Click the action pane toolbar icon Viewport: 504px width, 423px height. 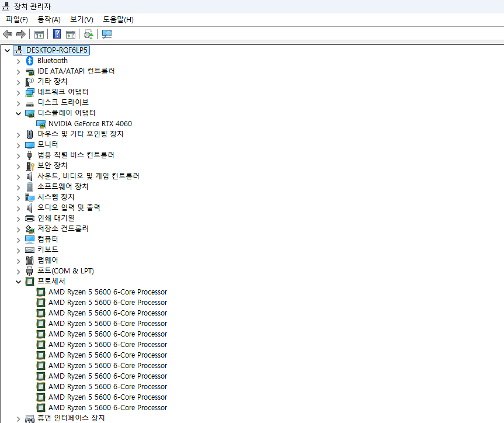pos(71,34)
